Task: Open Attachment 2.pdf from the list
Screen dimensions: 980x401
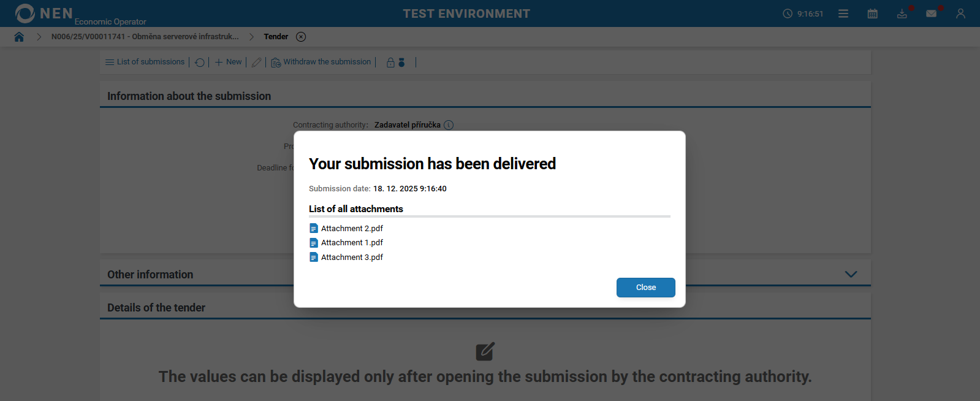Action: 352,229
